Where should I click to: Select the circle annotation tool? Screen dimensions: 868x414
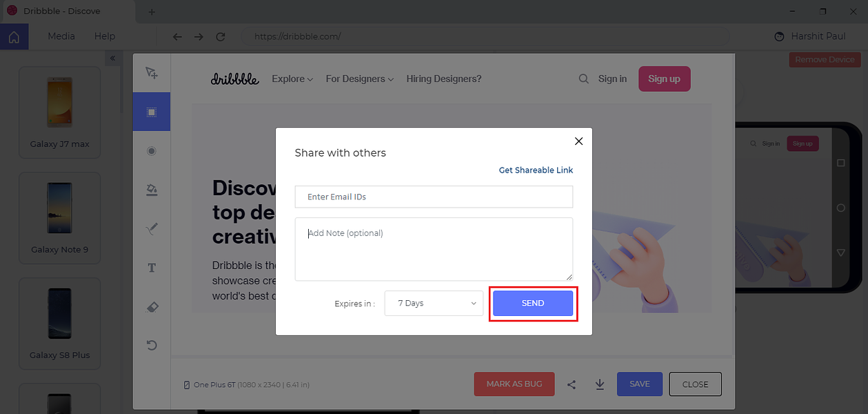152,151
